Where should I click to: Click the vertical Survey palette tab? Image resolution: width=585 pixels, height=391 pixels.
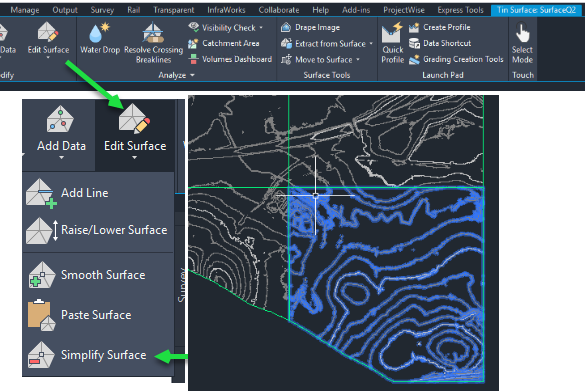tap(182, 285)
